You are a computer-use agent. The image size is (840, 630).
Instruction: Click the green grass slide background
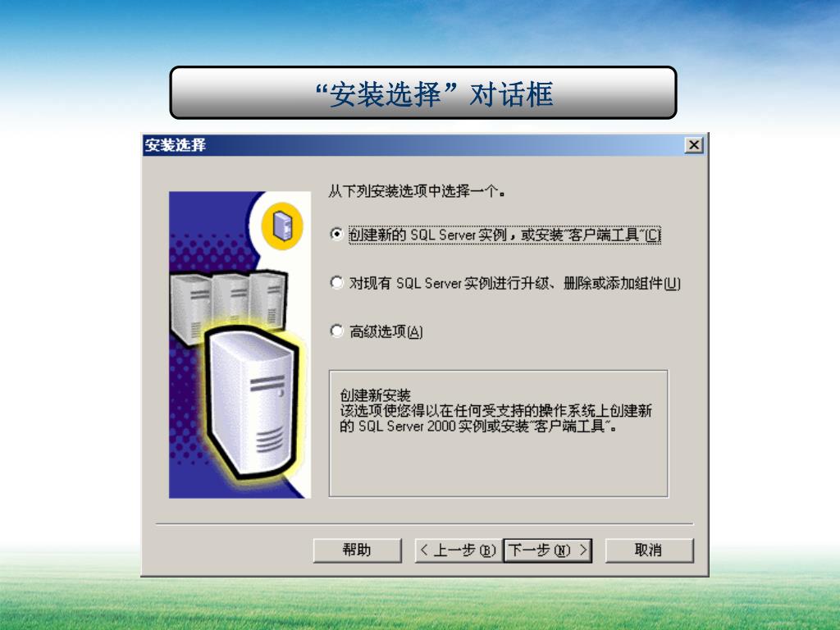420,604
